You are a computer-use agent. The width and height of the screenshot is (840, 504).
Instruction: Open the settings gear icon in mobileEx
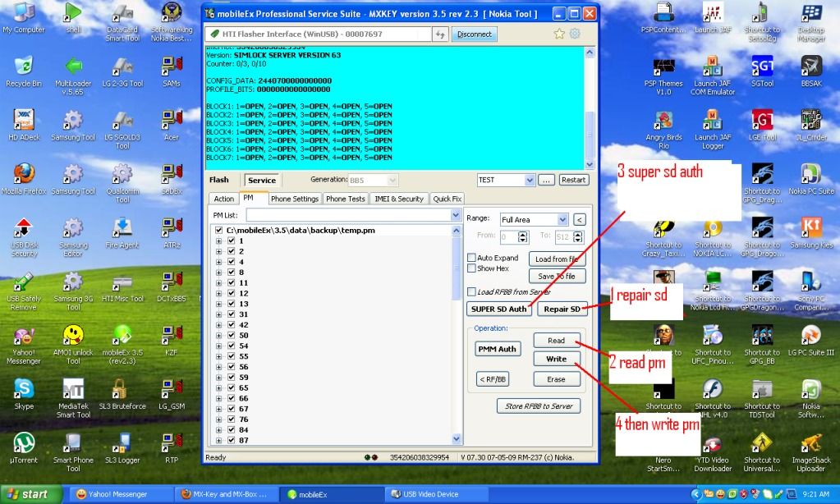[x=575, y=34]
